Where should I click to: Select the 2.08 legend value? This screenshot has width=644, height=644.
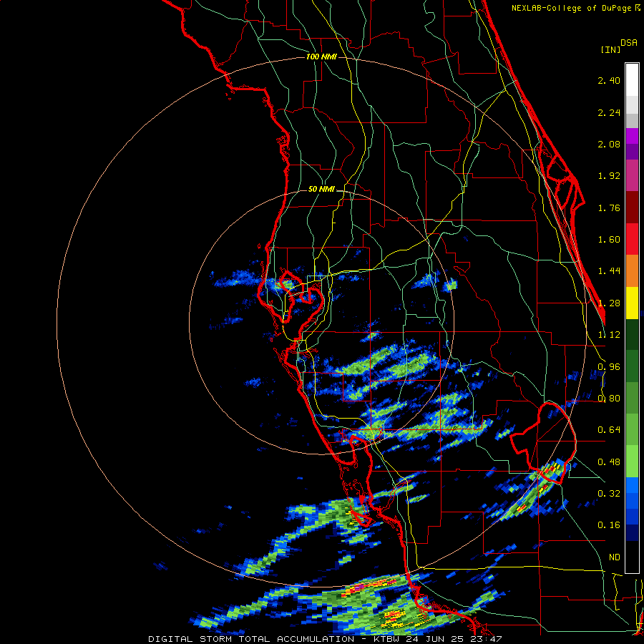coord(609,144)
